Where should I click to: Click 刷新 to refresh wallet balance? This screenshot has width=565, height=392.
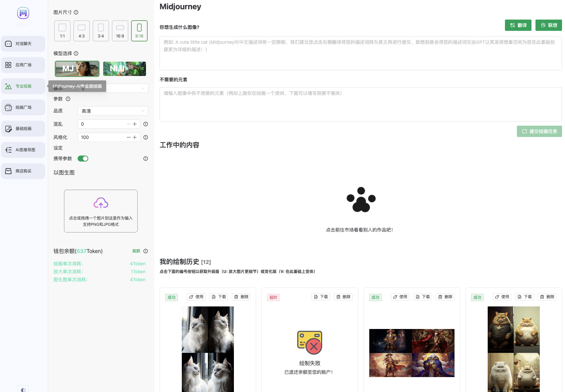click(x=136, y=251)
